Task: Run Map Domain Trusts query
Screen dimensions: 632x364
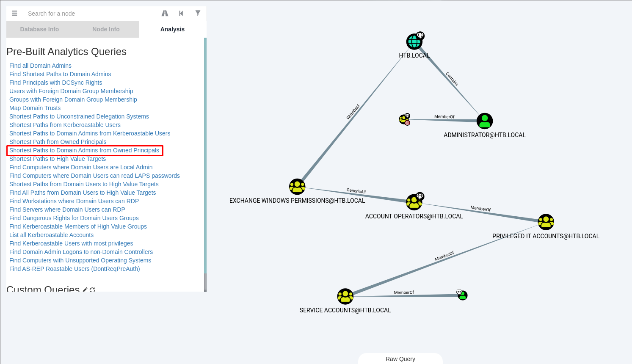Action: 35,108
